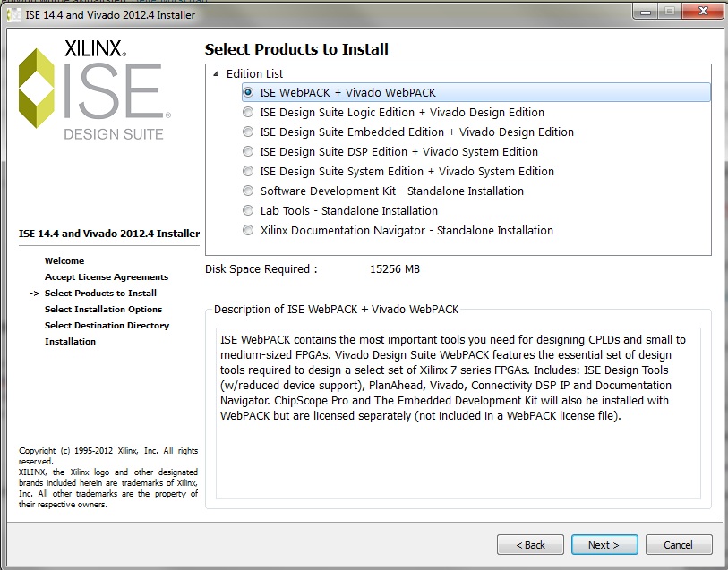This screenshot has width=728, height=570.
Task: Select Lab Tools standalone installation radio
Action: coord(248,211)
